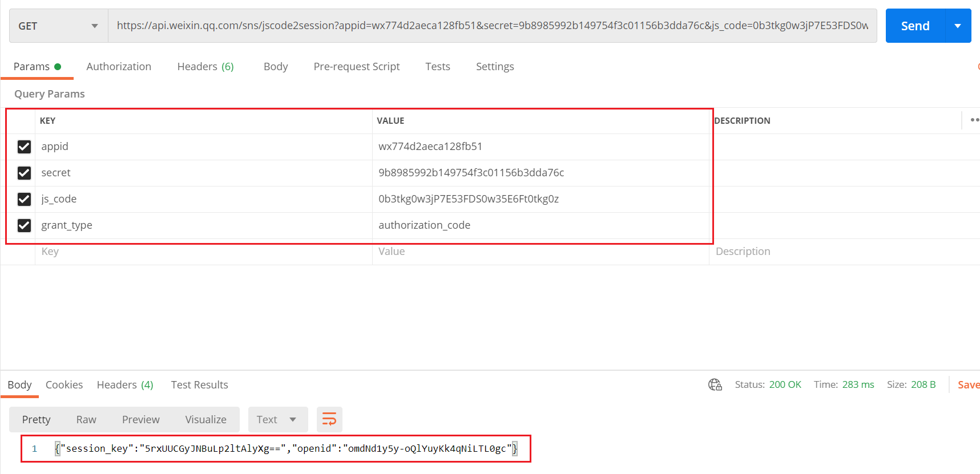
Task: Open the Tests tab
Action: 438,67
